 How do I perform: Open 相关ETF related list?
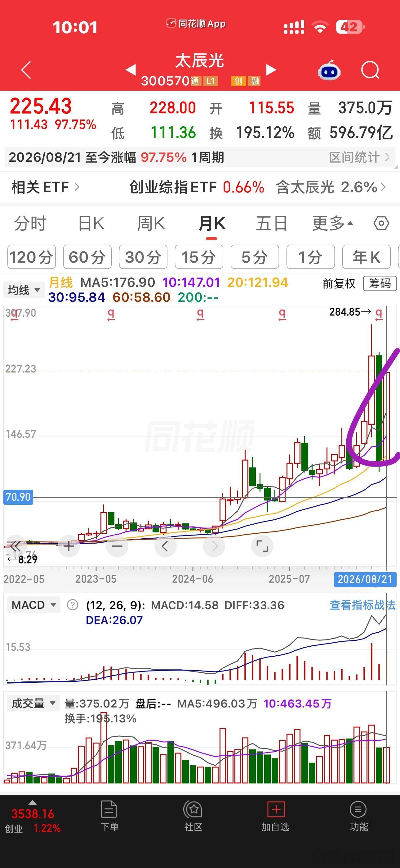[x=46, y=187]
